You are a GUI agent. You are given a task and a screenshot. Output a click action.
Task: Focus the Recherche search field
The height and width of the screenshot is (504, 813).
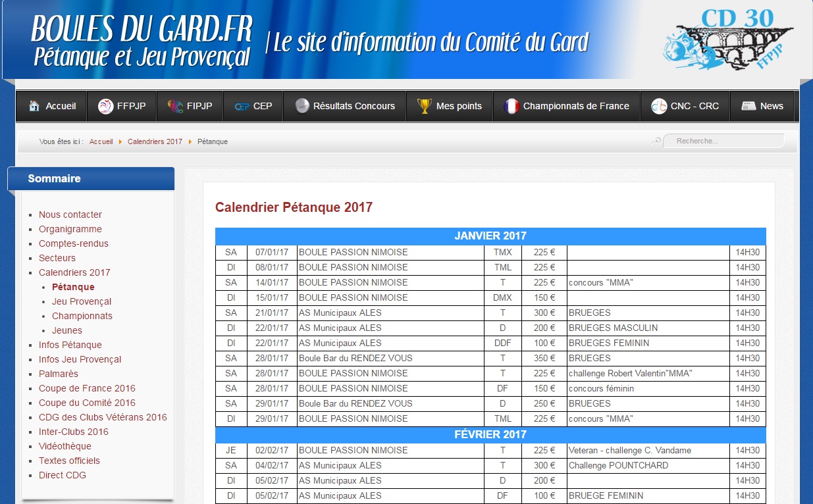[x=724, y=141]
